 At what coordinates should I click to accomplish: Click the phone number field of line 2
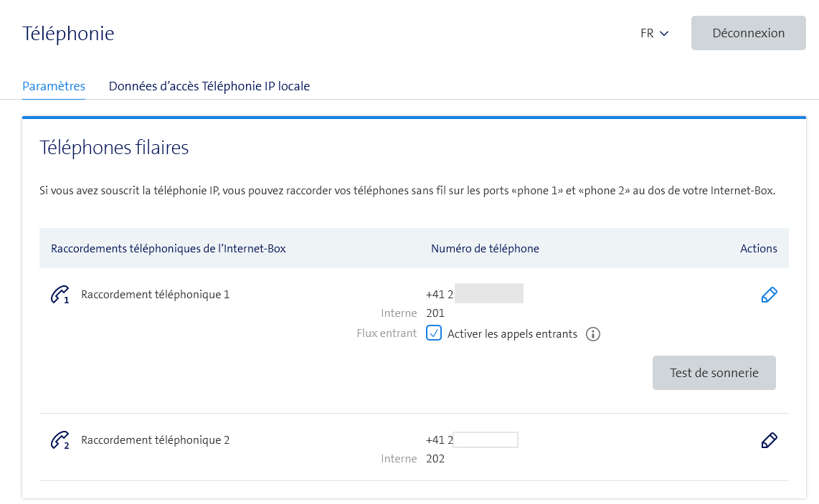[x=485, y=439]
